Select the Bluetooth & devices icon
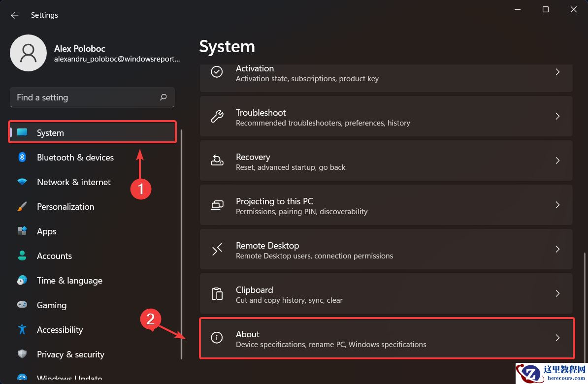Viewport: 588px width, 384px height. pos(22,157)
